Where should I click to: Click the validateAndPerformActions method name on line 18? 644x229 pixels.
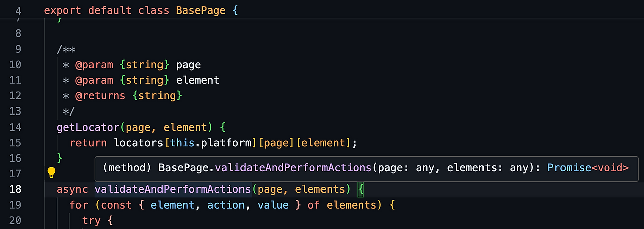coord(173,189)
